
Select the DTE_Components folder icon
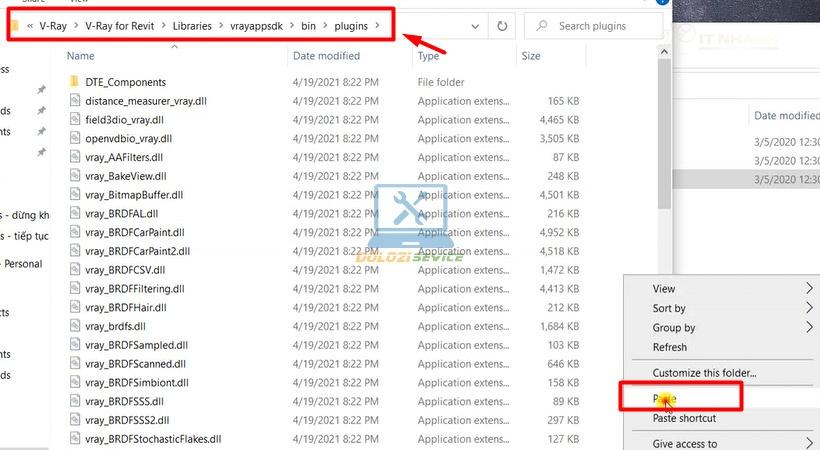[74, 81]
